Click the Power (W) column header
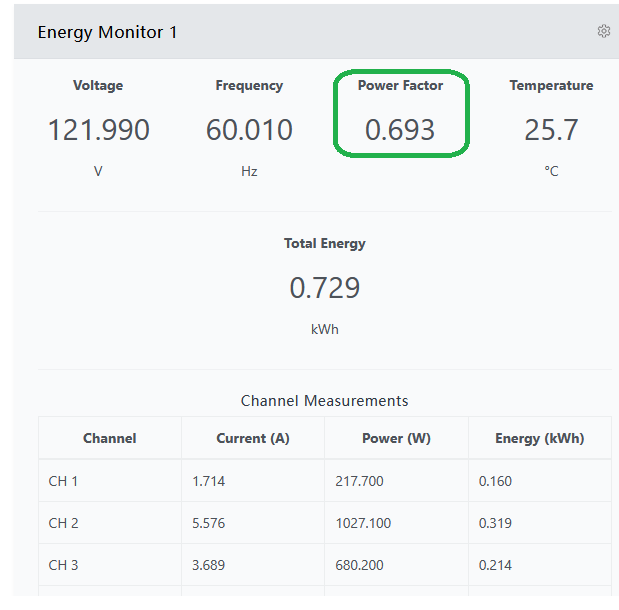 396,438
